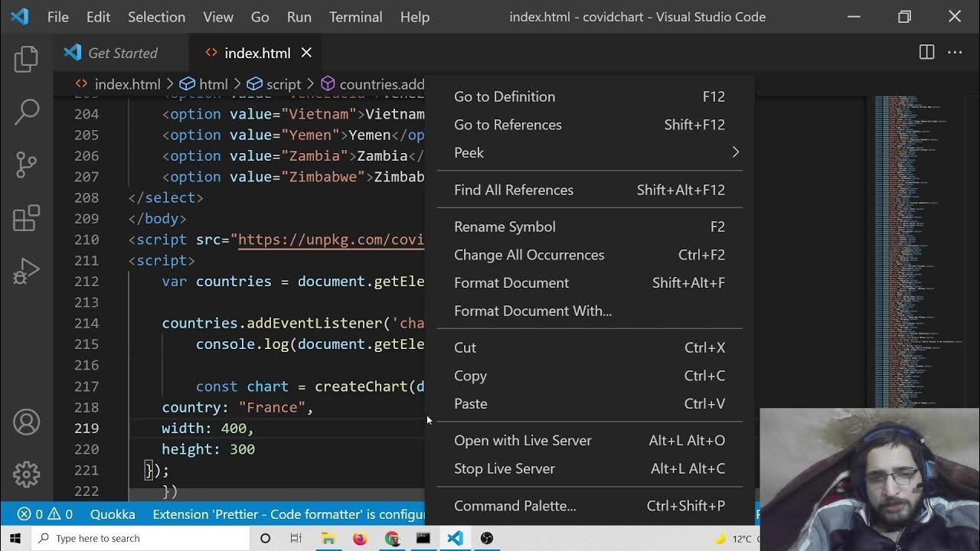
Task: Open the Search view icon
Action: 26,112
